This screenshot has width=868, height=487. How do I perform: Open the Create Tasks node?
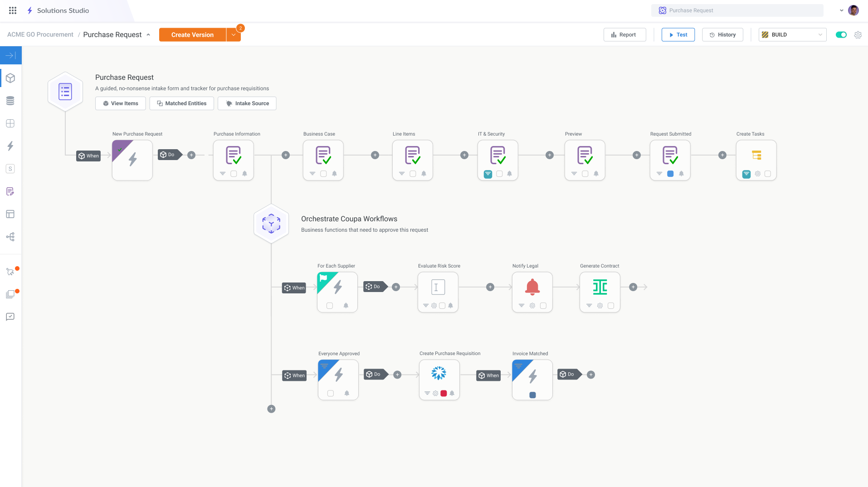(756, 156)
